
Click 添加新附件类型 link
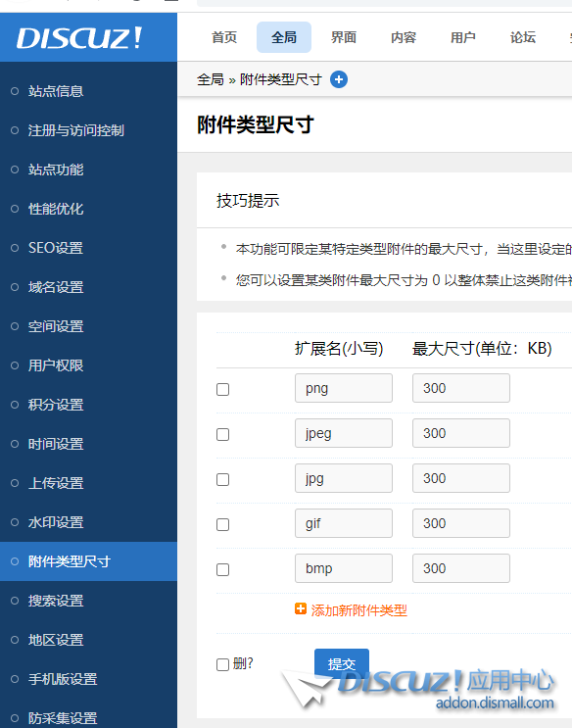(358, 610)
